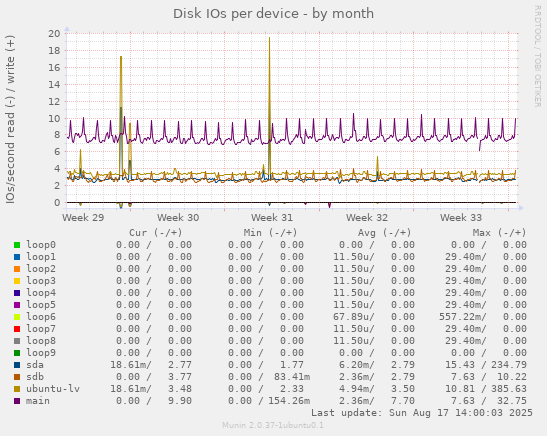Image resolution: width=547 pixels, height=436 pixels.
Task: Click the loop6 lime legend swatch
Action: [17, 317]
